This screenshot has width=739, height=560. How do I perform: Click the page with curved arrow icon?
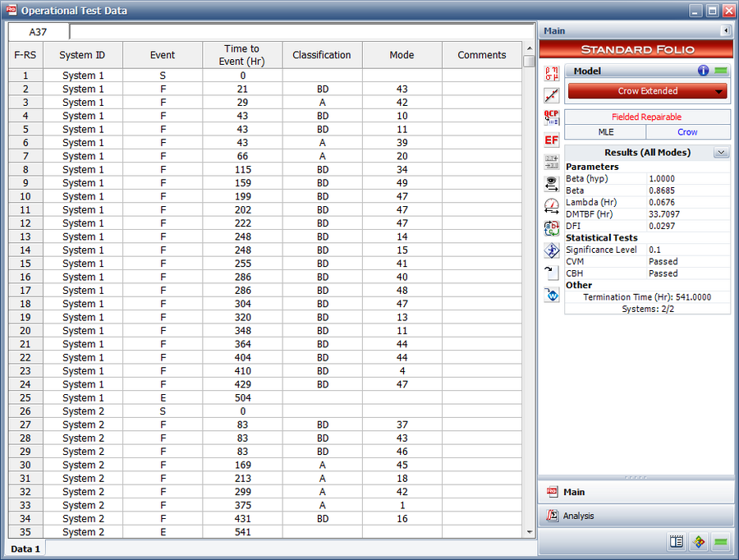pos(552,273)
